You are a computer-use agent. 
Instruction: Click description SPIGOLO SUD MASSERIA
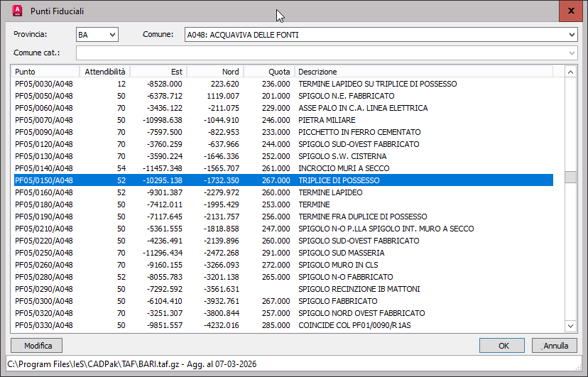(342, 253)
